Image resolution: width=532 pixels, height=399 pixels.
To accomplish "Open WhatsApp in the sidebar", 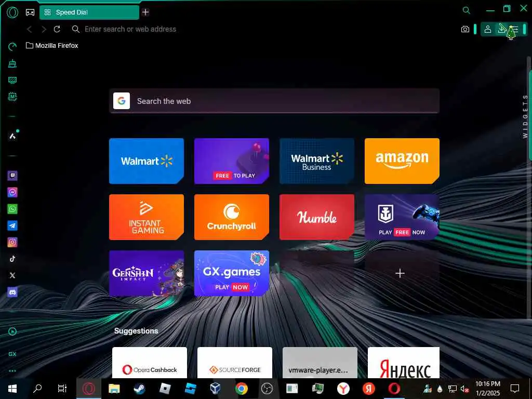I will 12,209.
